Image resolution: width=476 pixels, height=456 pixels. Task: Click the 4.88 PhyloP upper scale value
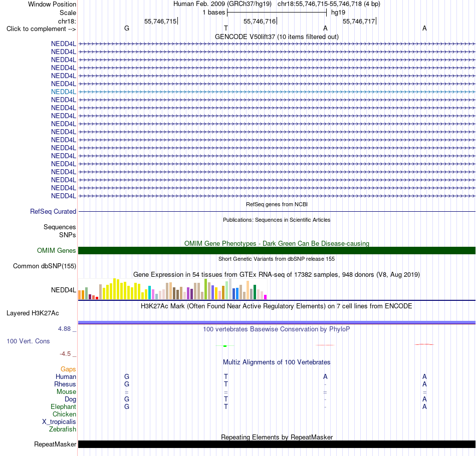(x=64, y=329)
